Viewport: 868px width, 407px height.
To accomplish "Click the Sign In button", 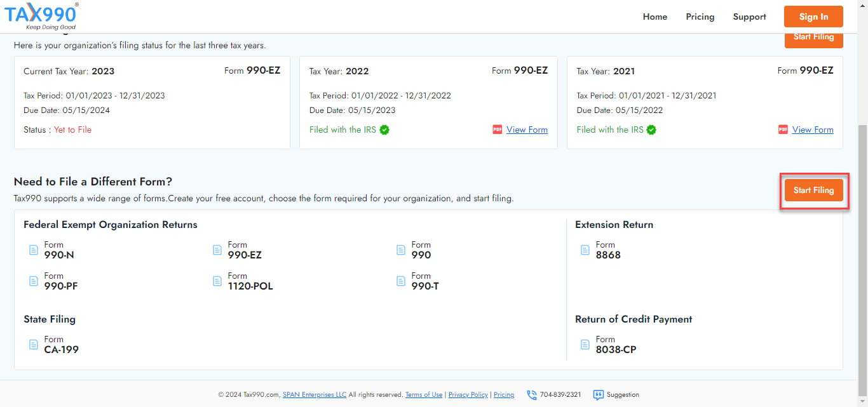I will [813, 17].
